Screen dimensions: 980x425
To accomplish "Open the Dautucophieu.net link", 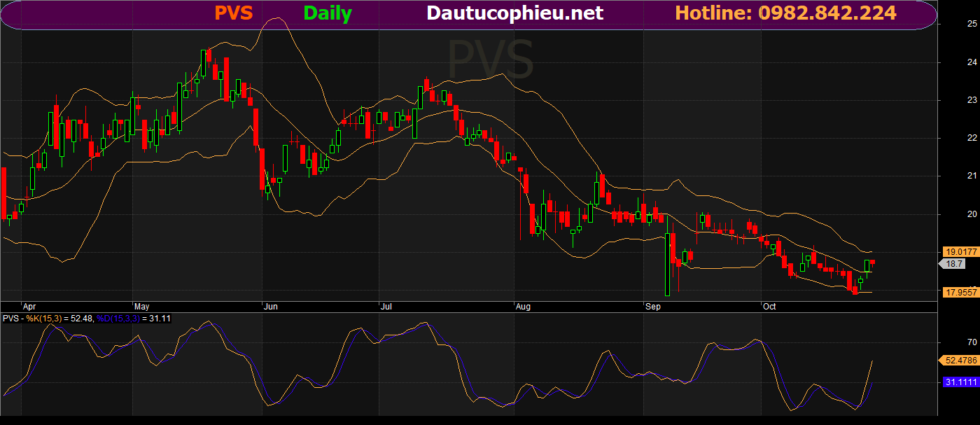I will [514, 13].
